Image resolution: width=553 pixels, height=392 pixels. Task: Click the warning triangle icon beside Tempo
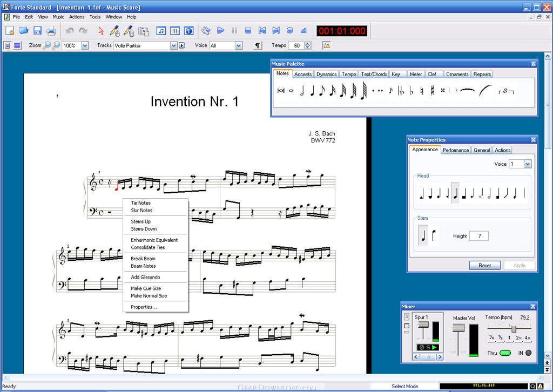(x=327, y=45)
